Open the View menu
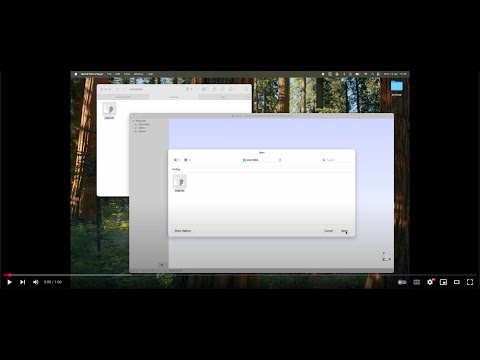480x360 pixels. click(127, 74)
